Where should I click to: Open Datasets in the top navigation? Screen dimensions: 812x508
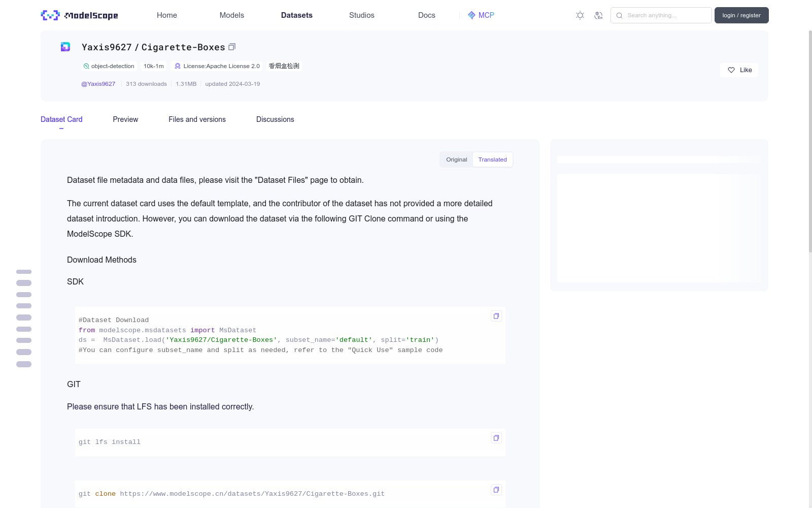click(x=297, y=15)
